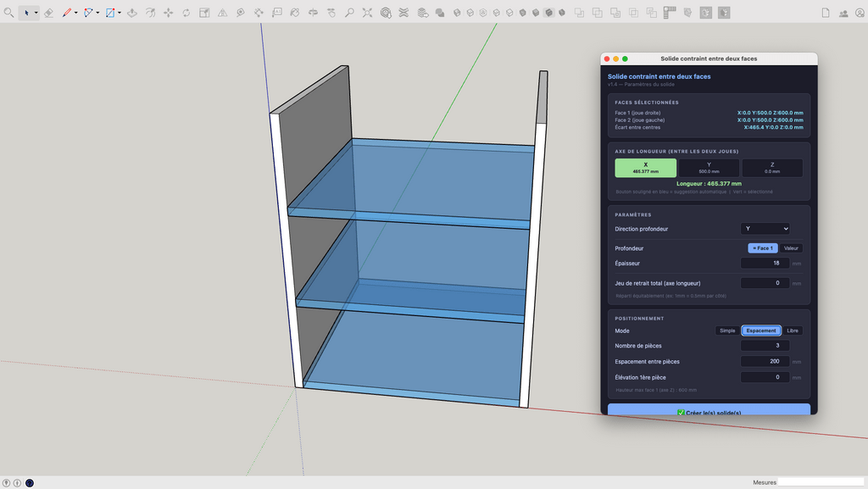Expand the Select tool dropdown arrow
The width and height of the screenshot is (868, 489).
36,13
